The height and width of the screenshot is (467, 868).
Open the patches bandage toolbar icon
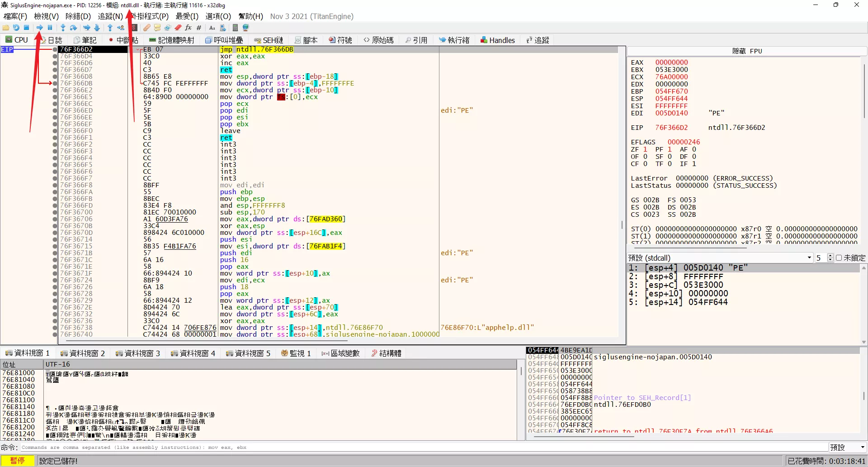(147, 28)
